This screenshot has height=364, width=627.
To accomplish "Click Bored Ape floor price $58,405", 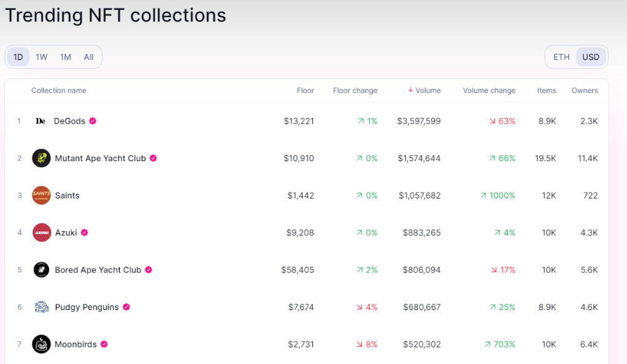I will (x=298, y=270).
